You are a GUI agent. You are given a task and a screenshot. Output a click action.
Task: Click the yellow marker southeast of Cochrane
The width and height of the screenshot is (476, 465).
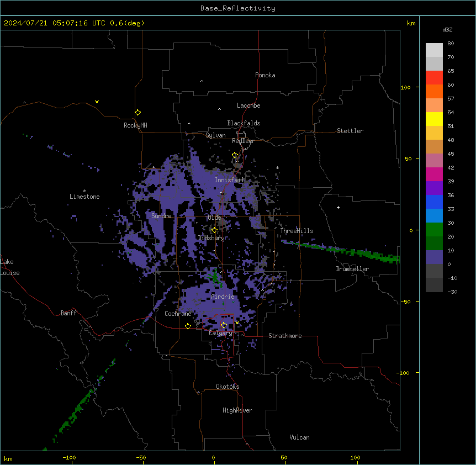(x=188, y=326)
